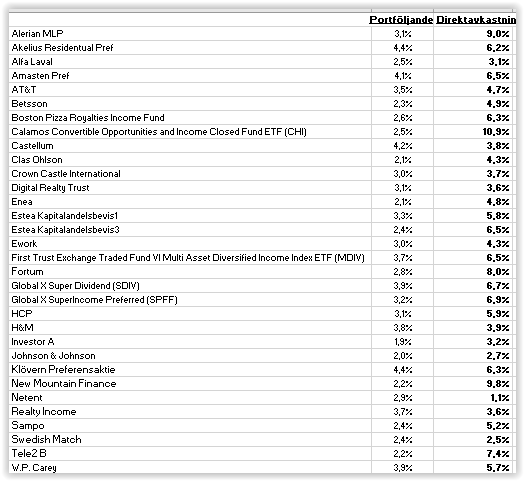Select the New Mountain Finance cell
The image size is (524, 481).
click(190, 384)
